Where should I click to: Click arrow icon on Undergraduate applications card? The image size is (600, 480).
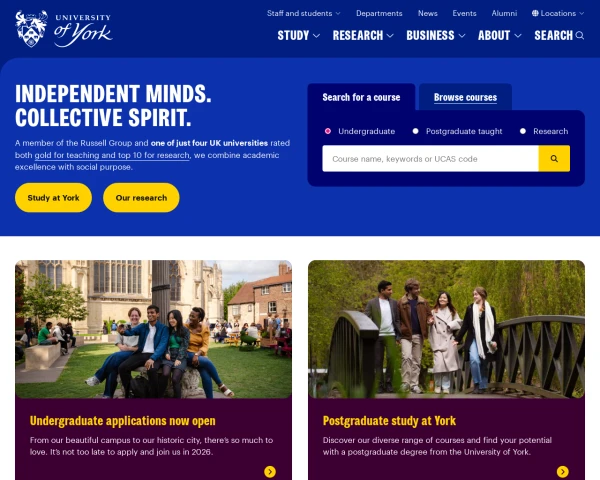[x=270, y=472]
